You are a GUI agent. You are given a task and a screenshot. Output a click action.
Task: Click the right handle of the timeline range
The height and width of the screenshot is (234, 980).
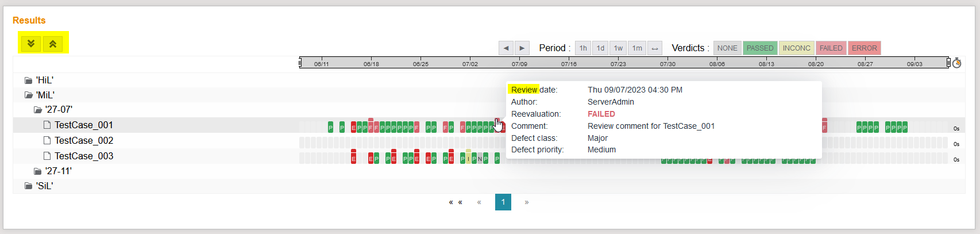(948, 63)
